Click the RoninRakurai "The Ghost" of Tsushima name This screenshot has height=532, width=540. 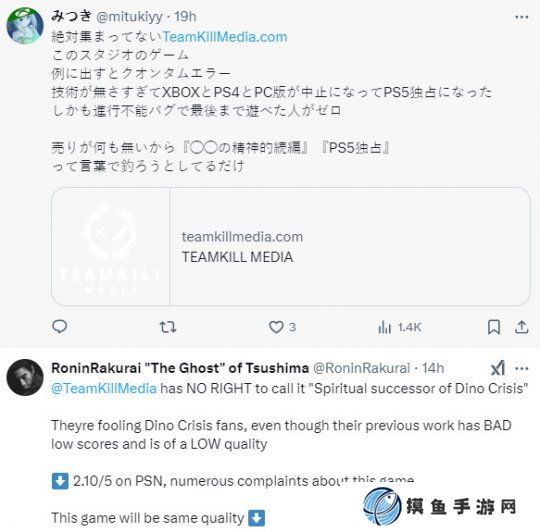coord(180,368)
